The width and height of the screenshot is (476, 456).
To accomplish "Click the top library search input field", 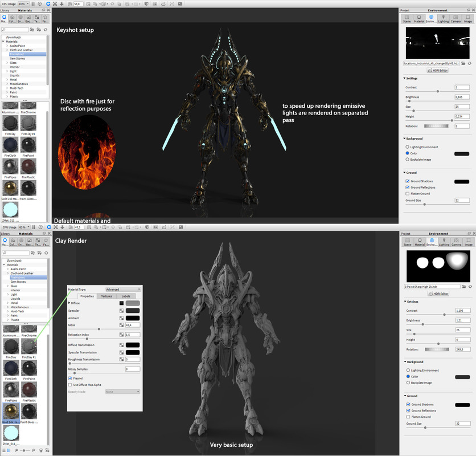I will pos(15,30).
